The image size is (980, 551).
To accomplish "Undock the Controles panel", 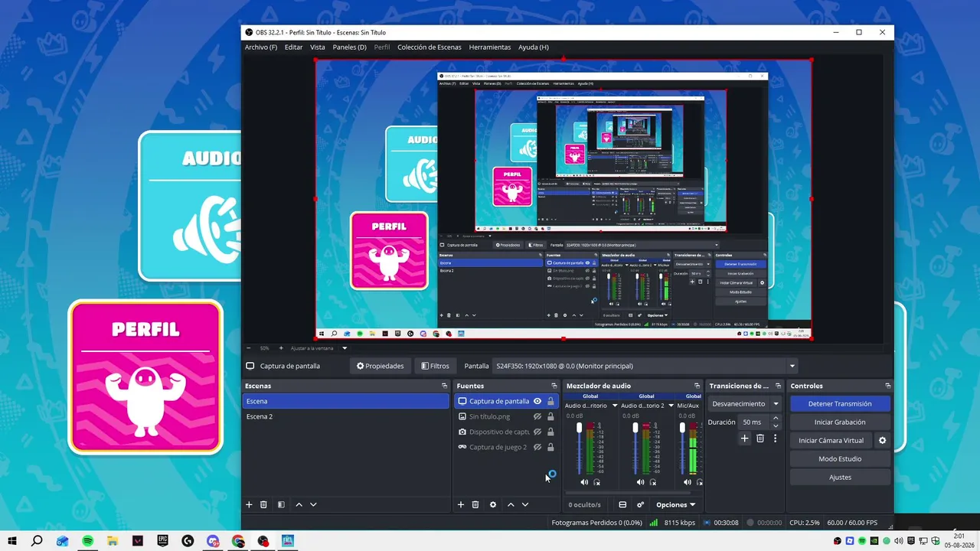I will pyautogui.click(x=888, y=386).
